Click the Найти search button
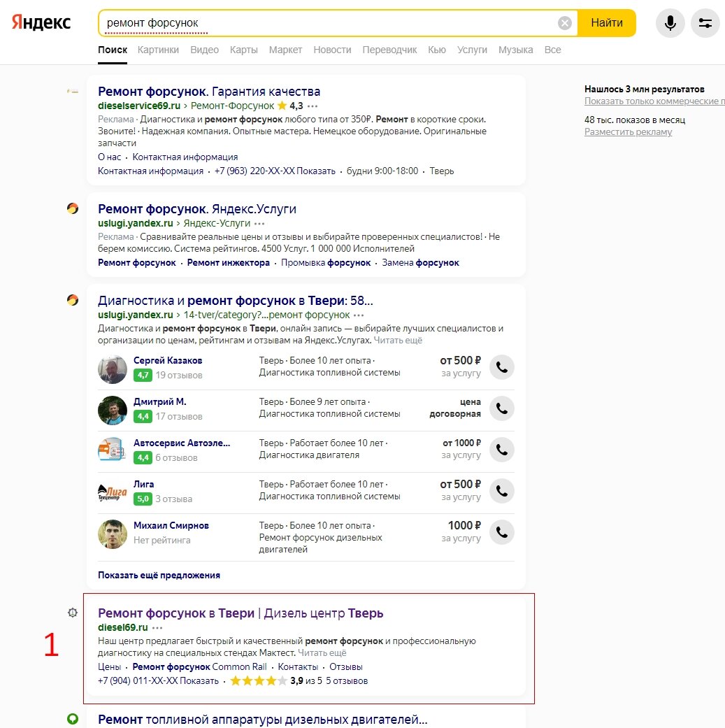The width and height of the screenshot is (725, 728). click(606, 23)
